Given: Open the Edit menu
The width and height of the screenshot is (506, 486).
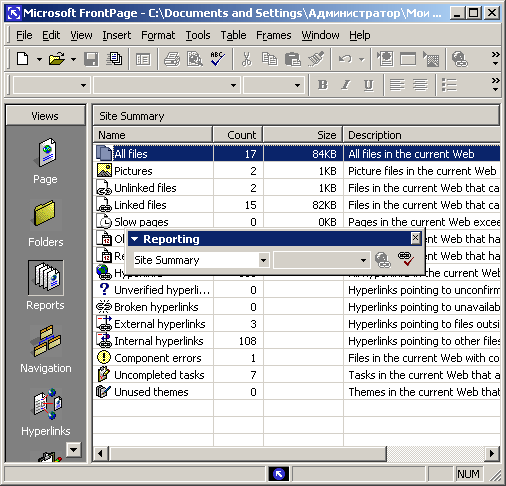Looking at the screenshot, I should (51, 35).
